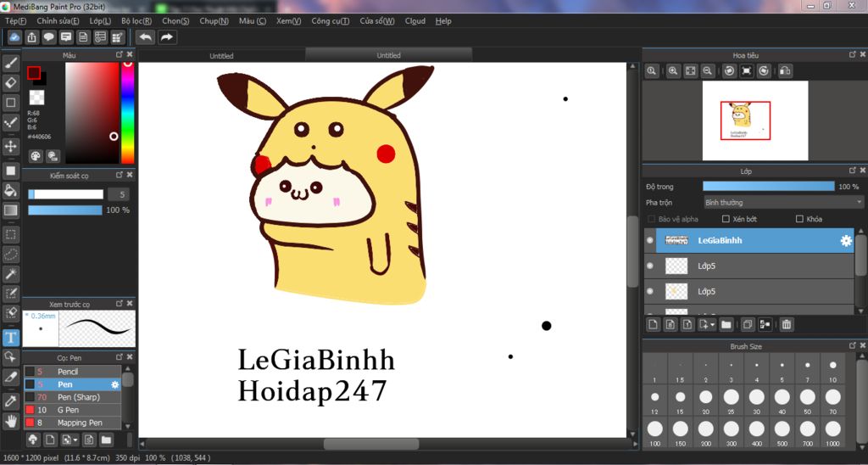Viewport: 868px width, 465px height.
Task: Open settings gear on LeGiaBinhh layer
Action: 846,240
